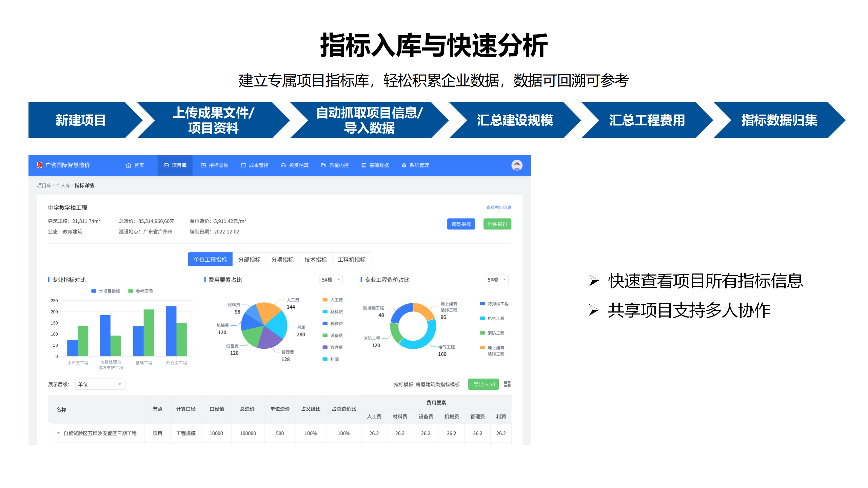
Task: 展开展示层级的单位下拉框
Action: [100, 384]
